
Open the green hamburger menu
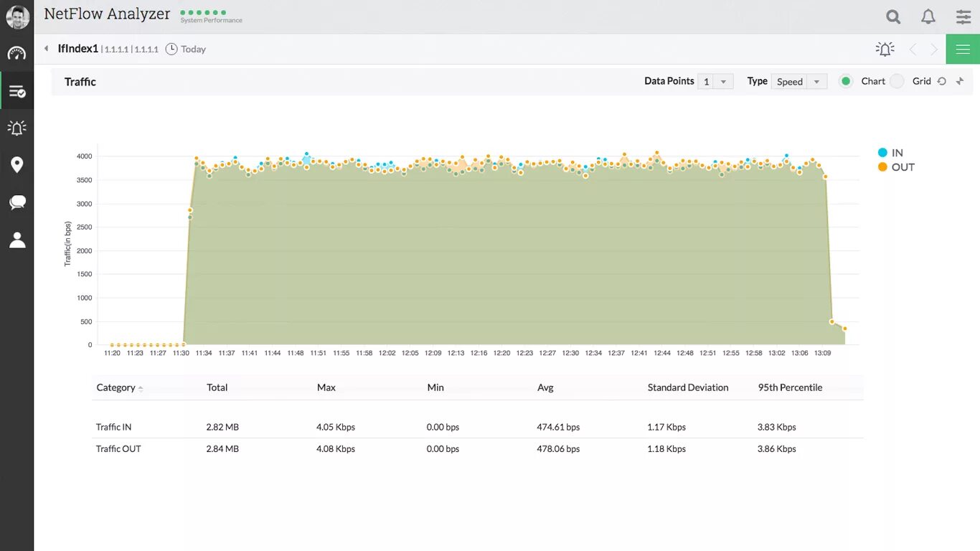963,49
